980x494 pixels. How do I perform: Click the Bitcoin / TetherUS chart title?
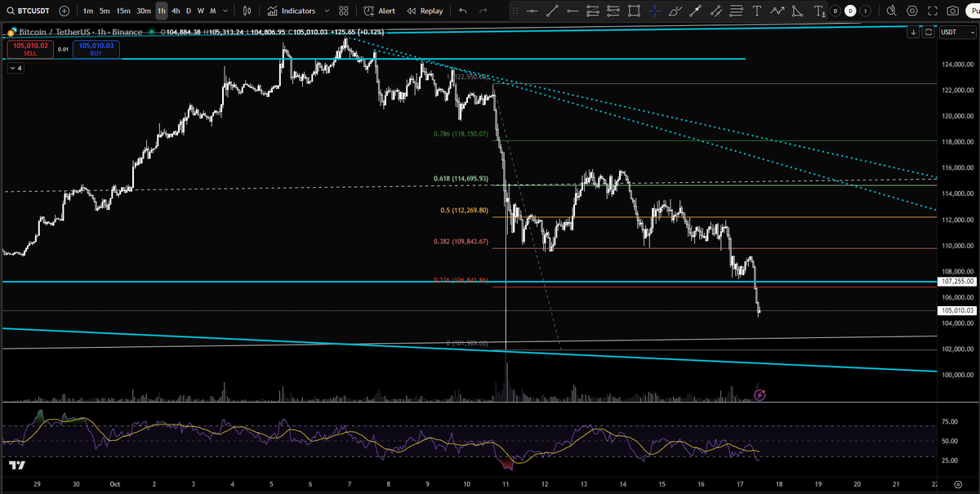[56, 32]
